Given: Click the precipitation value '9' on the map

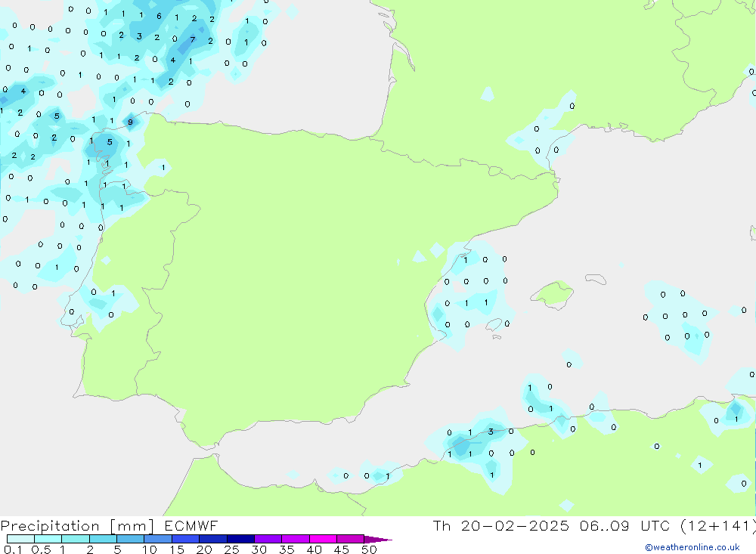Looking at the screenshot, I should tap(130, 122).
